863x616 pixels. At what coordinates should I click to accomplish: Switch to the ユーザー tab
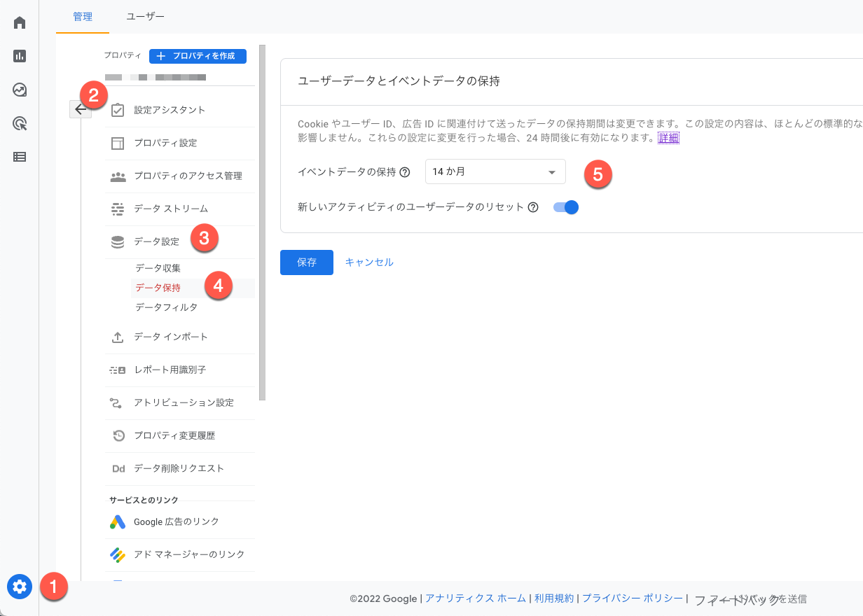click(145, 16)
